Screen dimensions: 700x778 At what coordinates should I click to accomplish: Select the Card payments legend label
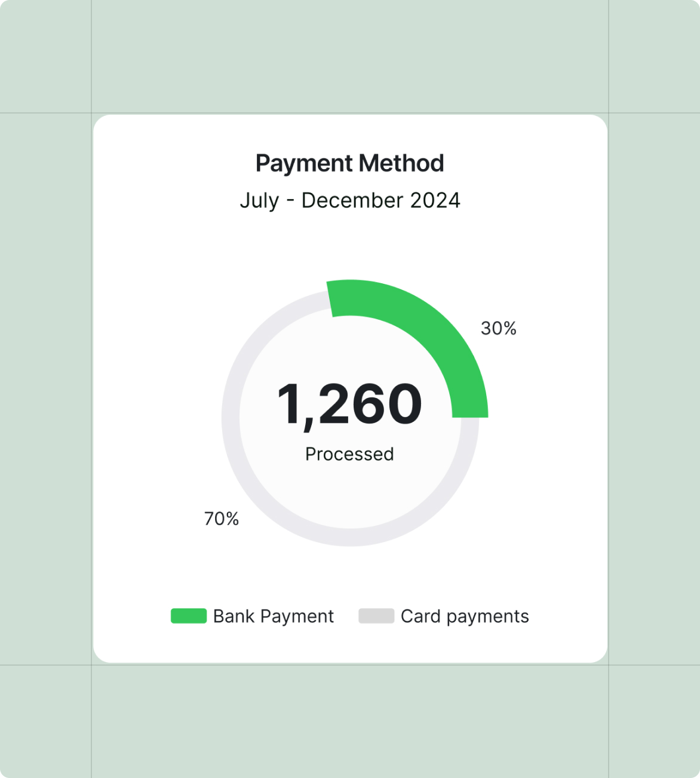coord(465,617)
